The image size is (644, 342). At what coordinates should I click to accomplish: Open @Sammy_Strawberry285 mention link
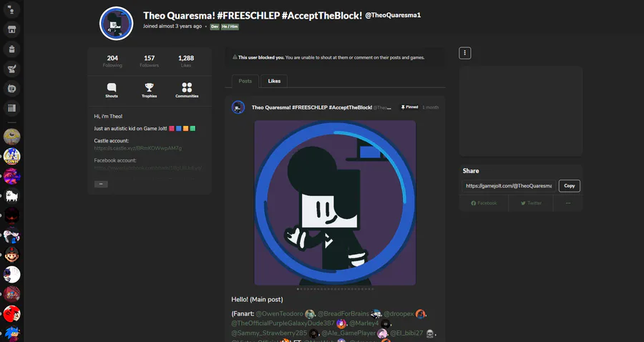(x=269, y=333)
